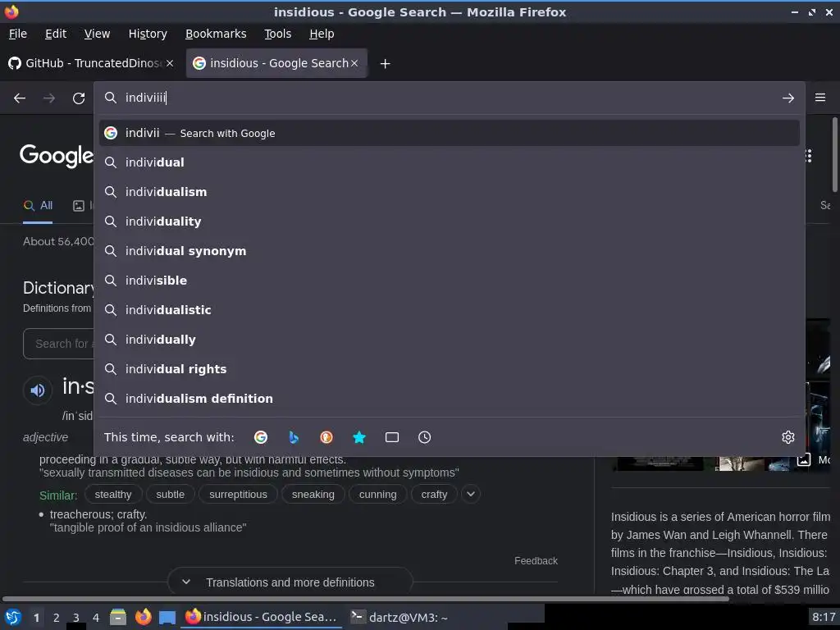Expand more similar words chevron

[x=470, y=494]
